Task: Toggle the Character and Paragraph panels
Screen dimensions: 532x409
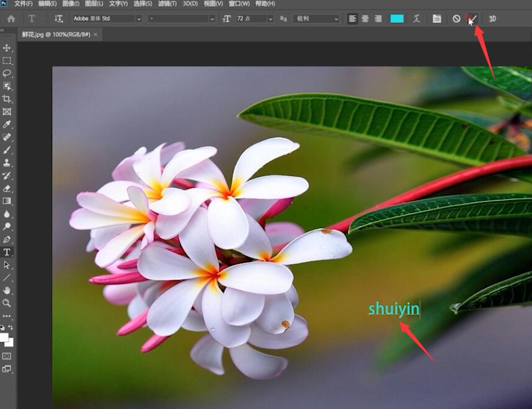Action: point(437,19)
